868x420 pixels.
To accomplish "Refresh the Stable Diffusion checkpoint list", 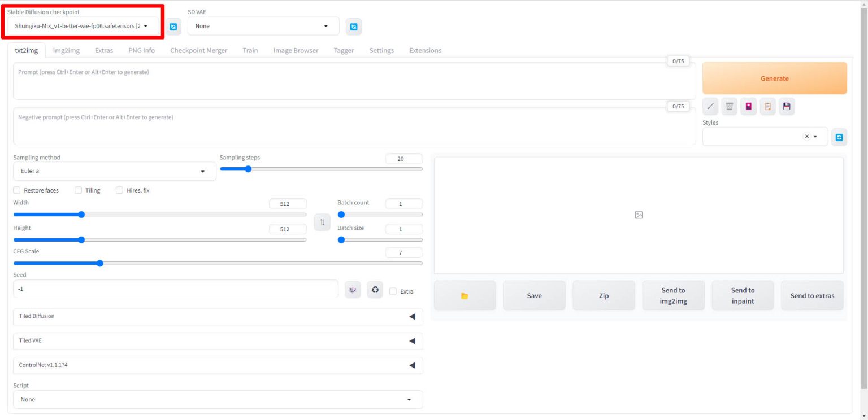I will click(173, 26).
